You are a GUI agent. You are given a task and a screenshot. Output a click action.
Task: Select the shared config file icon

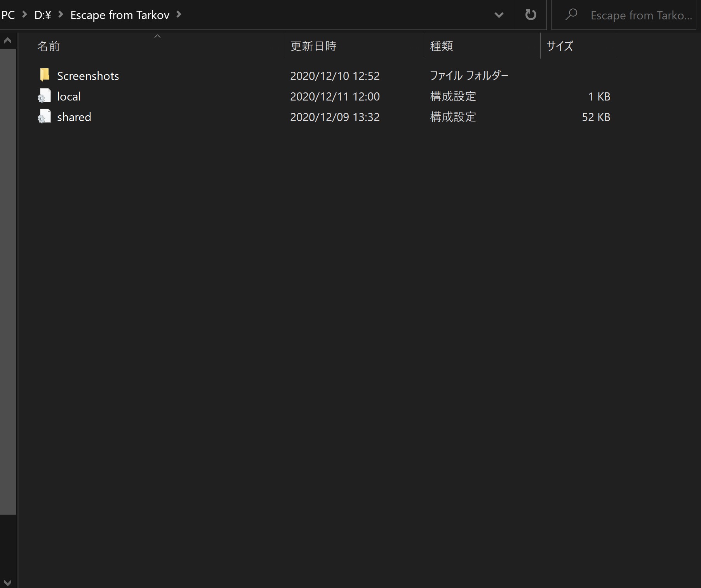(44, 116)
